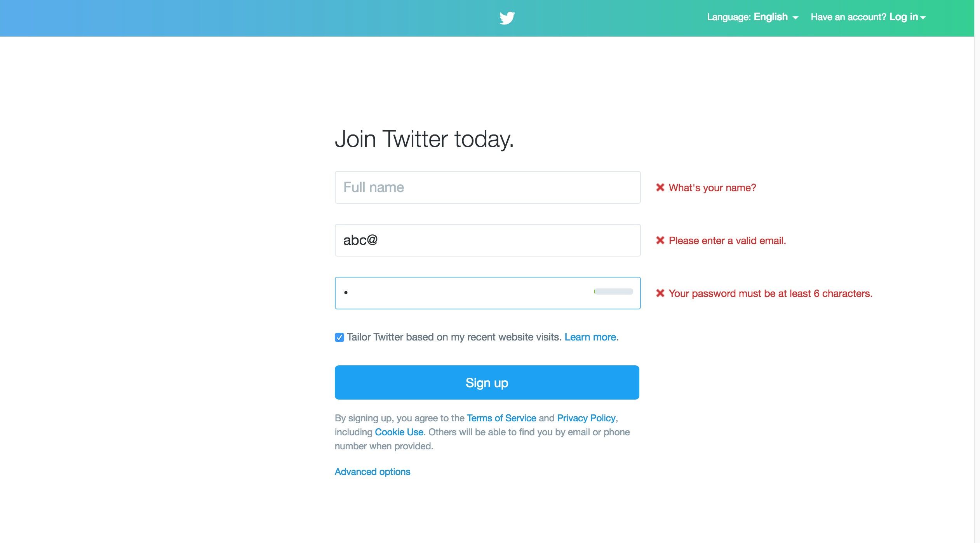This screenshot has width=980, height=543.
Task: Click the invalid email error icon
Action: pyautogui.click(x=660, y=239)
